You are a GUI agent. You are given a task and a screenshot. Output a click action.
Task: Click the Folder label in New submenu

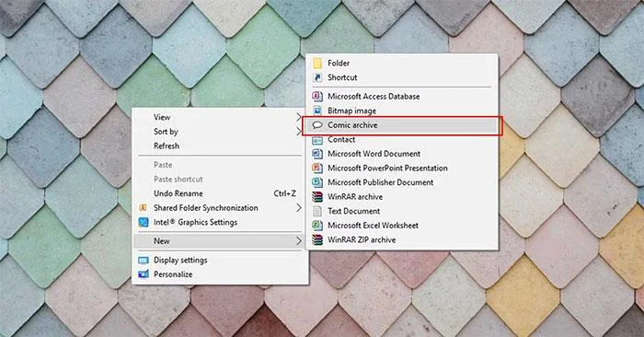click(339, 64)
